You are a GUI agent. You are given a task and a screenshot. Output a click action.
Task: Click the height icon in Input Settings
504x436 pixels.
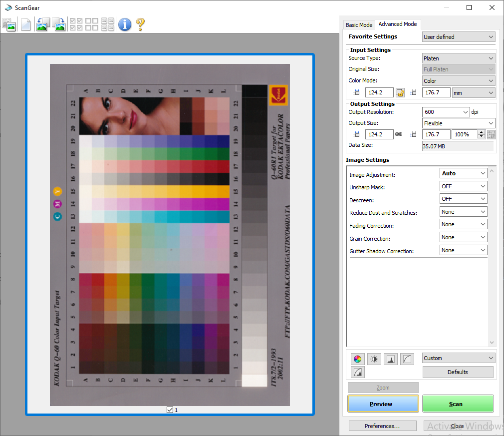coord(413,93)
